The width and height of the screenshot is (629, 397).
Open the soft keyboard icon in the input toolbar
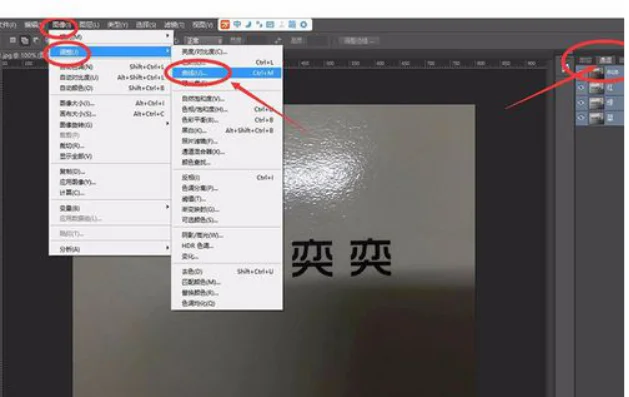click(270, 24)
